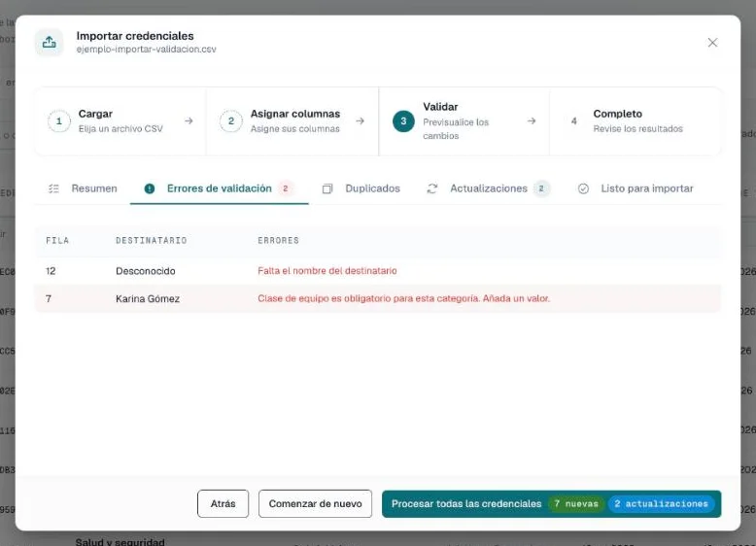The width and height of the screenshot is (756, 546).
Task: Click the step 4 Completo number
Action: point(573,121)
